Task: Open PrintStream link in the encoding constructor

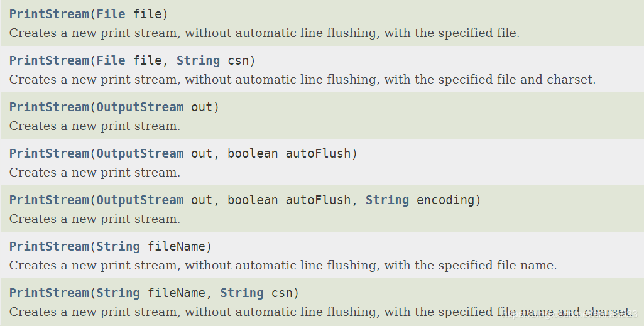Action: [49, 200]
